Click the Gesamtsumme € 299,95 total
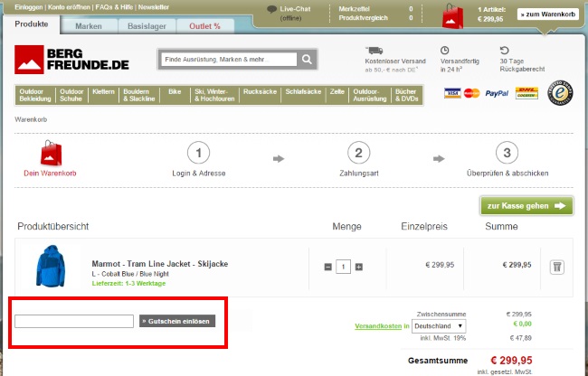 click(x=511, y=361)
